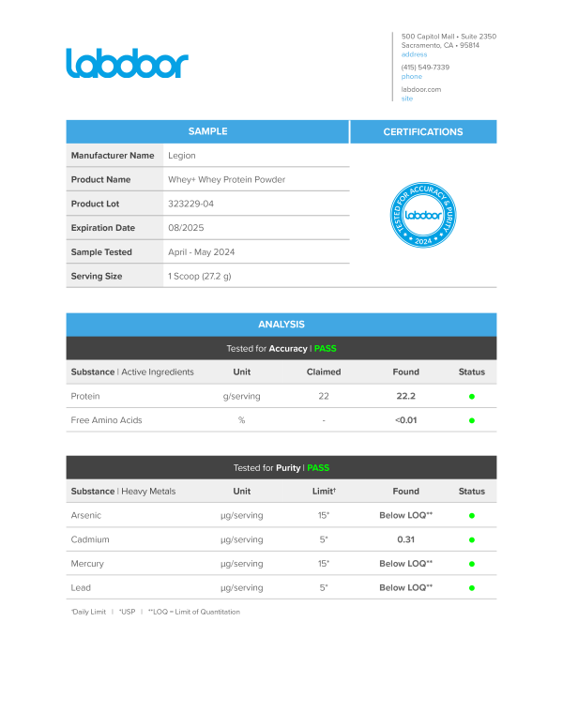563x728 pixels.
Task: Click the 'Mercury' row name
Action: click(87, 564)
